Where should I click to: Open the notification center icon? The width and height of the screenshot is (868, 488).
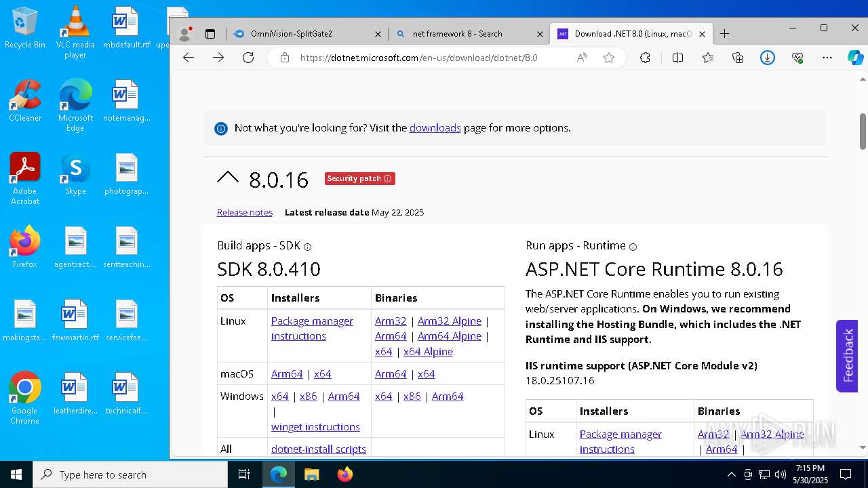pos(846,474)
